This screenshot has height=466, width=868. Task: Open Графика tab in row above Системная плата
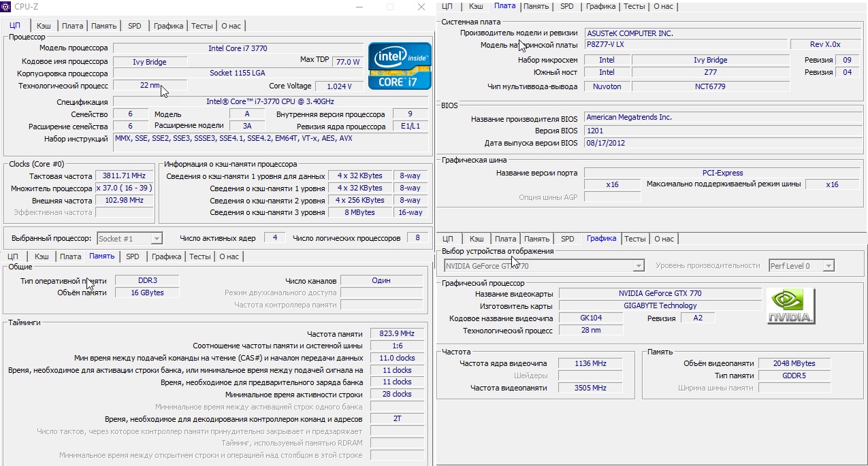[601, 6]
